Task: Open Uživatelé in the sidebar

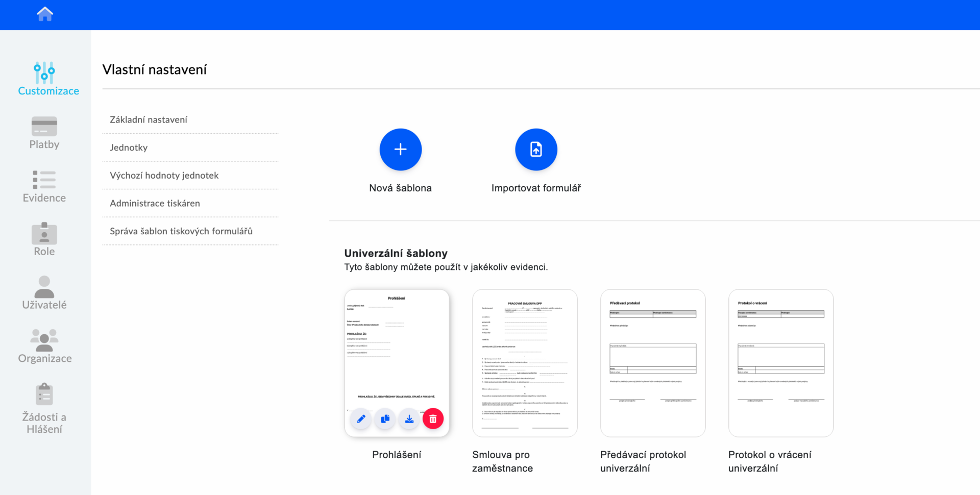Action: pos(44,293)
